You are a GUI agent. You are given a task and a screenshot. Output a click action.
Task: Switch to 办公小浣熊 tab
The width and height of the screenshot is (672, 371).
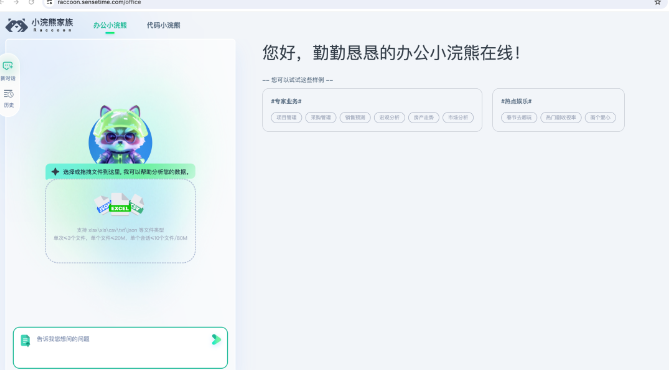(110, 25)
